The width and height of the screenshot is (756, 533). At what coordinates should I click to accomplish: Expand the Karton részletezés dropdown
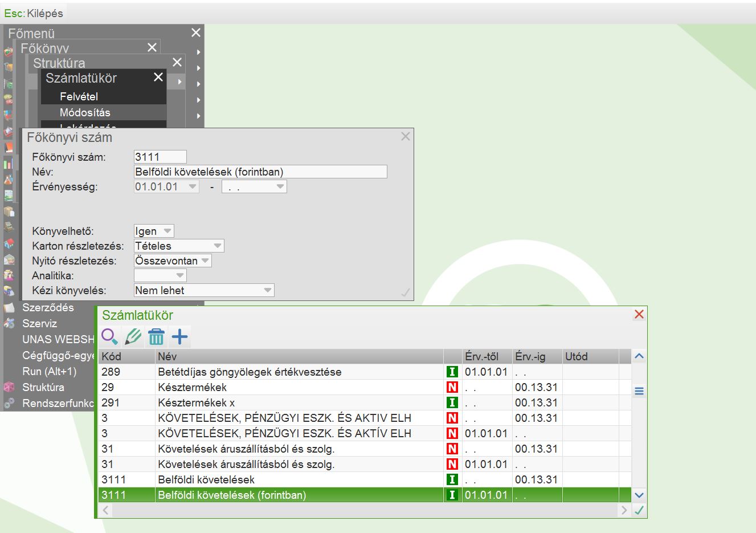218,246
